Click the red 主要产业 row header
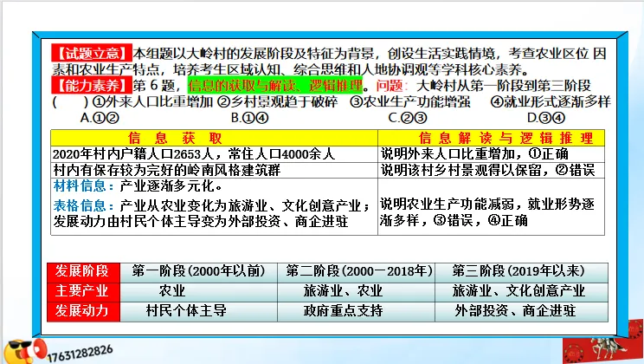Screen dimensions: 644x364 pyautogui.click(x=83, y=291)
